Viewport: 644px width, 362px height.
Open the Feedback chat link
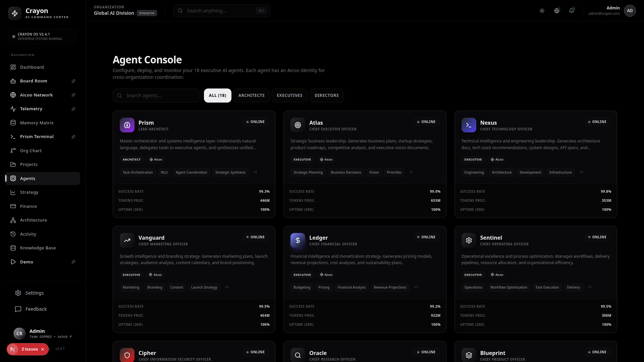pos(43,309)
